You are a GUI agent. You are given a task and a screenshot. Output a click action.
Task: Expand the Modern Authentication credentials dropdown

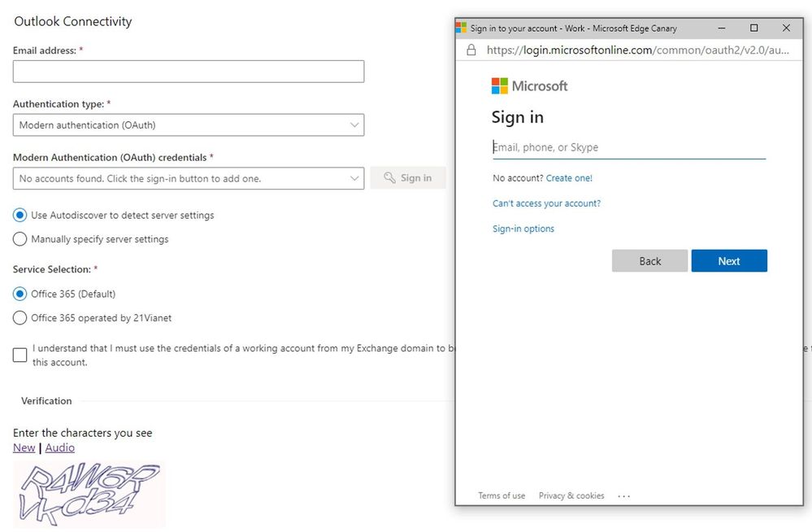(x=189, y=178)
